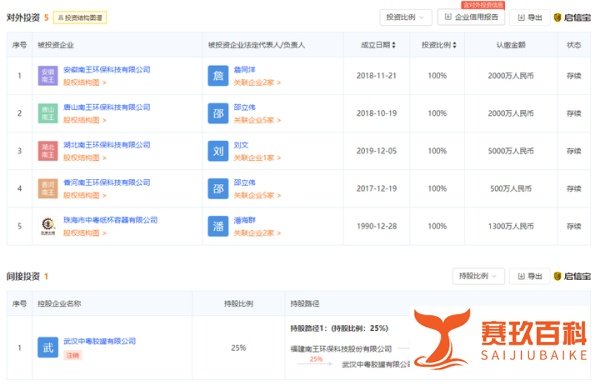600x385 pixels.
Task: Open 香河南王环保科技有限公司 link
Action: pos(107,183)
